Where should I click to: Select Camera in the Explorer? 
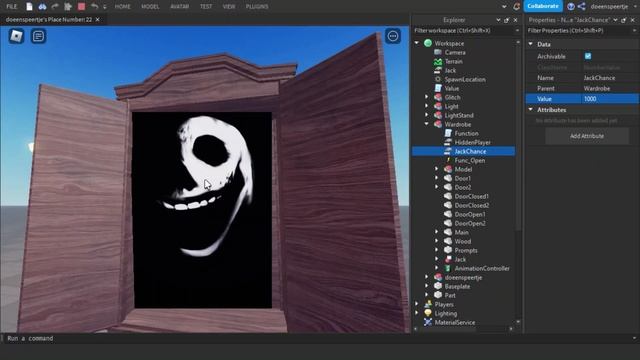[455, 52]
